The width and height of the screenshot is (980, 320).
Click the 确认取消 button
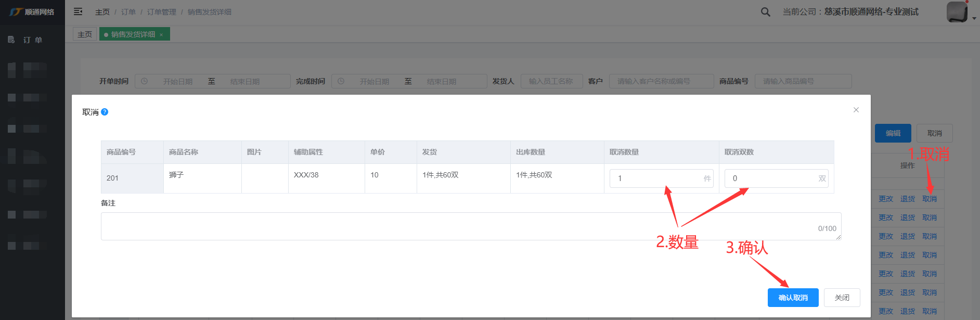[x=793, y=298]
